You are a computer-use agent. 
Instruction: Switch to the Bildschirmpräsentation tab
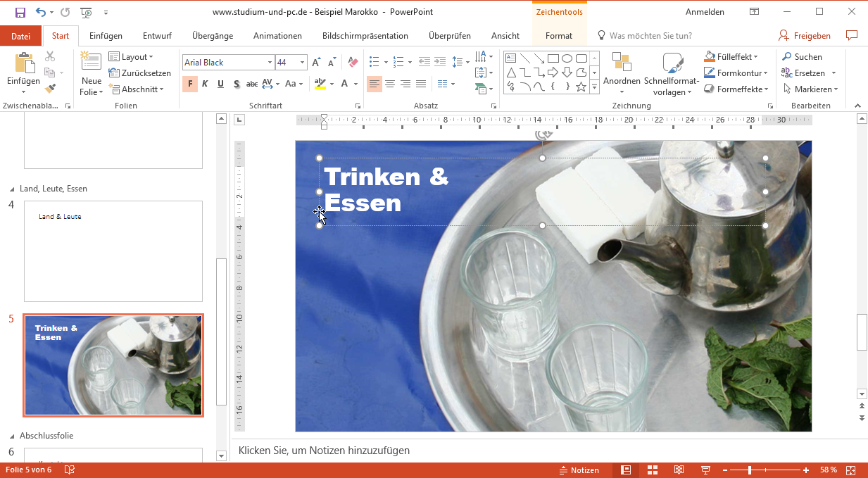coord(365,36)
